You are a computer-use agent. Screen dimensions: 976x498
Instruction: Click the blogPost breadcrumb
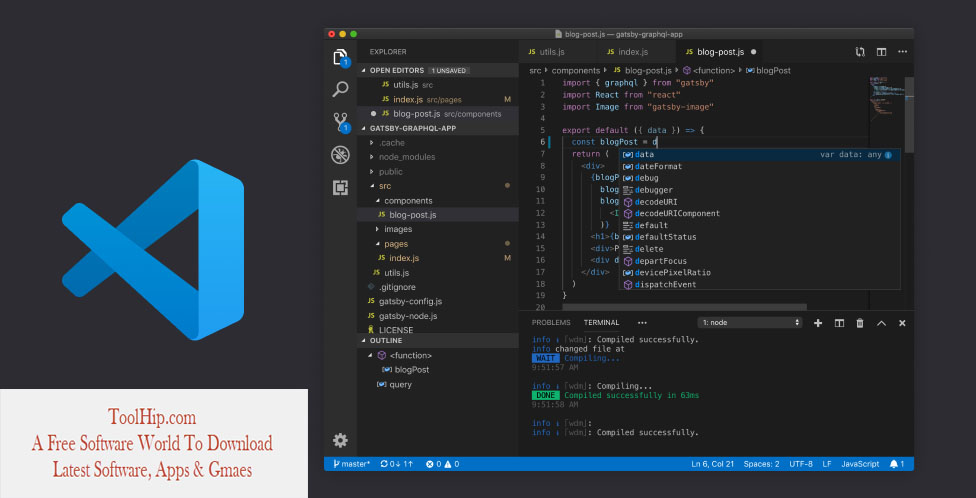click(x=768, y=70)
